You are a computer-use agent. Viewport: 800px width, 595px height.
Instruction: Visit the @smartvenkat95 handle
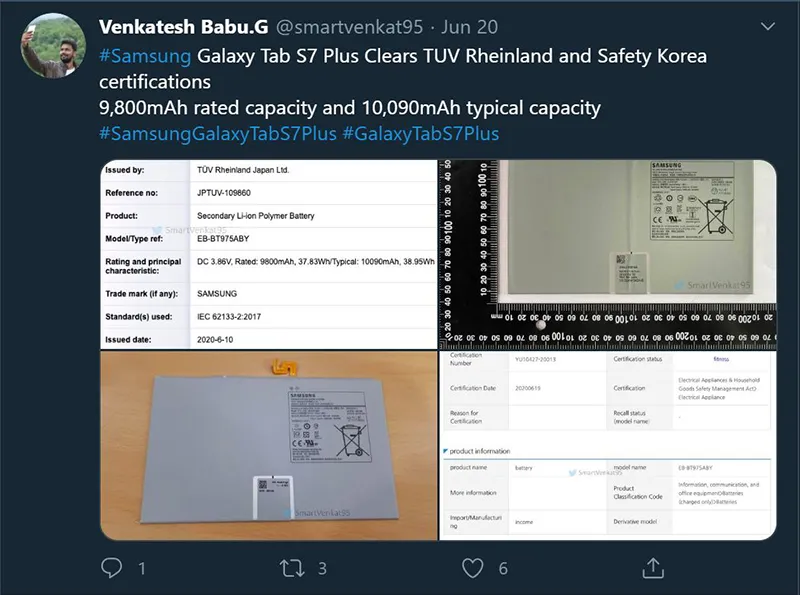pyautogui.click(x=349, y=27)
